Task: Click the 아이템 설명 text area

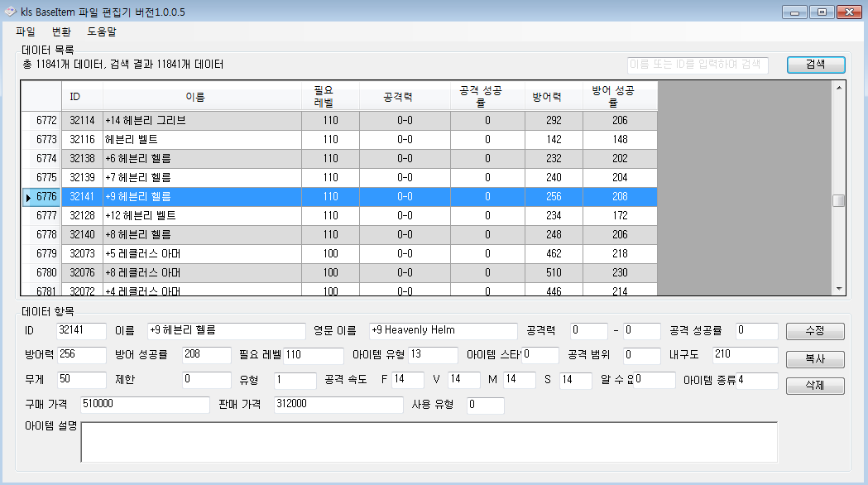Action: tap(429, 442)
